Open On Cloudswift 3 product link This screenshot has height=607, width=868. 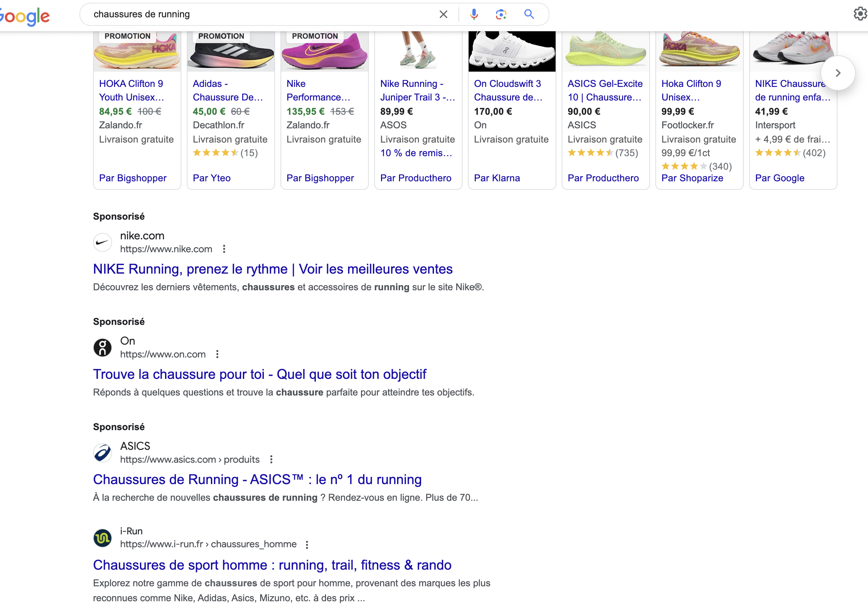pos(508,90)
